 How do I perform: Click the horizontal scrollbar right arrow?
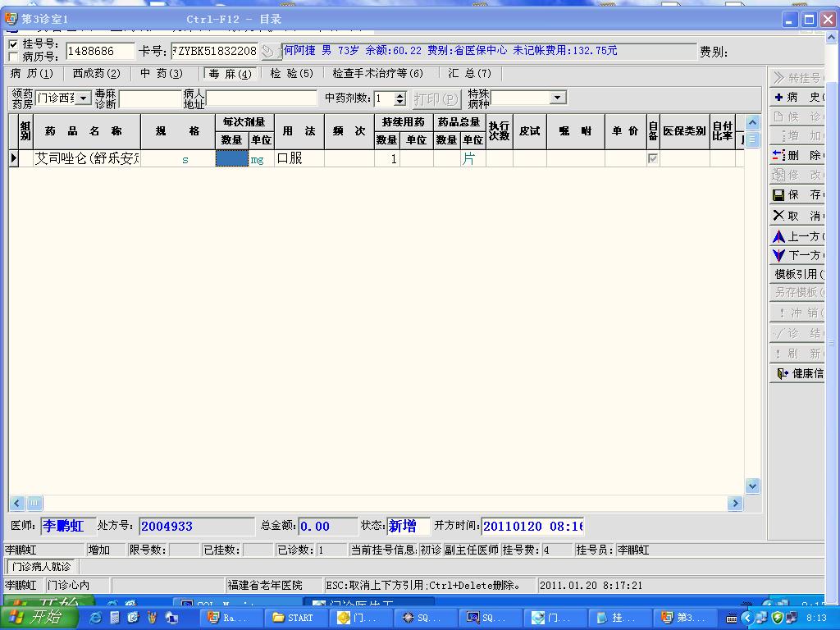tap(734, 504)
